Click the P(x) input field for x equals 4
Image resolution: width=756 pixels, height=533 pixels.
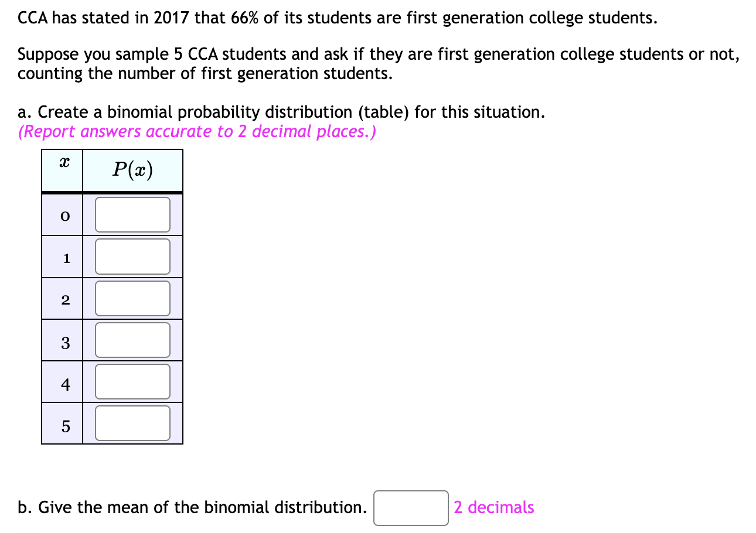pyautogui.click(x=132, y=381)
